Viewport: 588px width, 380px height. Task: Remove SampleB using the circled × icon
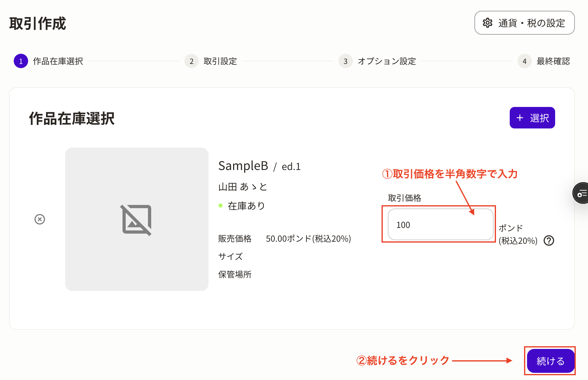point(39,220)
